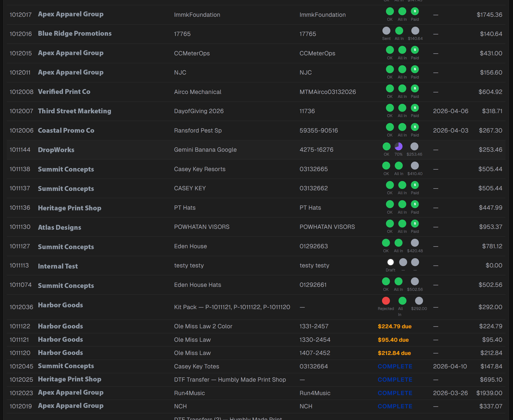This screenshot has width=513, height=420.
Task: Click the Sent status dot for Blue Ridge Promotions
Action: click(386, 30)
